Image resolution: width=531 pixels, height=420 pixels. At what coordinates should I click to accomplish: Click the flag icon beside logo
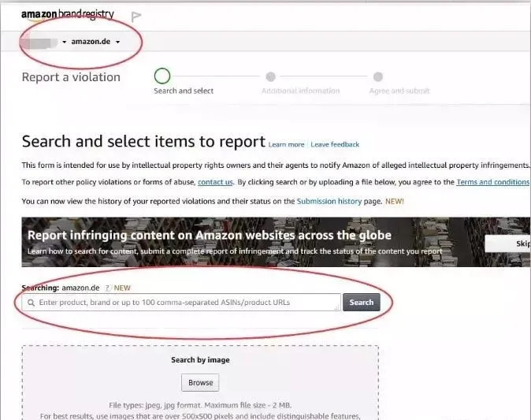coord(136,17)
